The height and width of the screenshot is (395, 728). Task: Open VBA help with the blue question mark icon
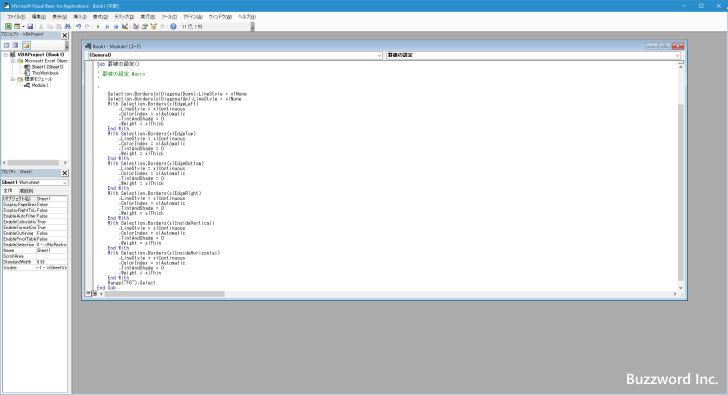pos(173,26)
